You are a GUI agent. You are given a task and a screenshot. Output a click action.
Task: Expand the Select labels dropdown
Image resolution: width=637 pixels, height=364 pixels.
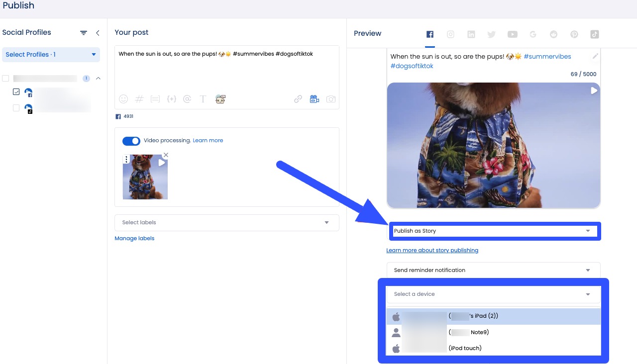[x=226, y=222]
